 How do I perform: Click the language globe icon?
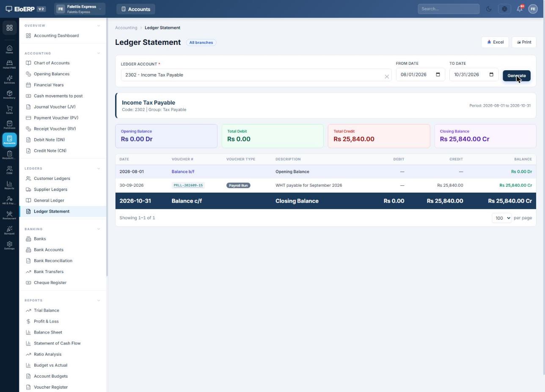point(504,9)
